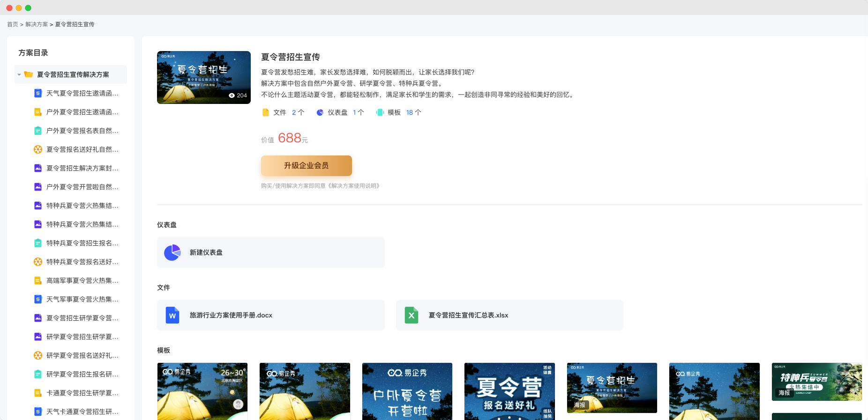Open file 旅游行业方案使用手册.docx
This screenshot has width=868, height=420.
point(271,315)
